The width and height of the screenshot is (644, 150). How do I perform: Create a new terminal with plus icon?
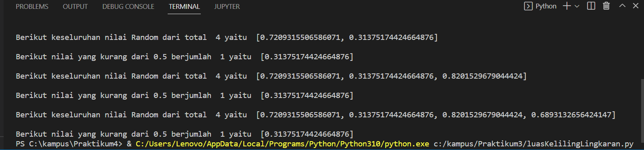[567, 6]
